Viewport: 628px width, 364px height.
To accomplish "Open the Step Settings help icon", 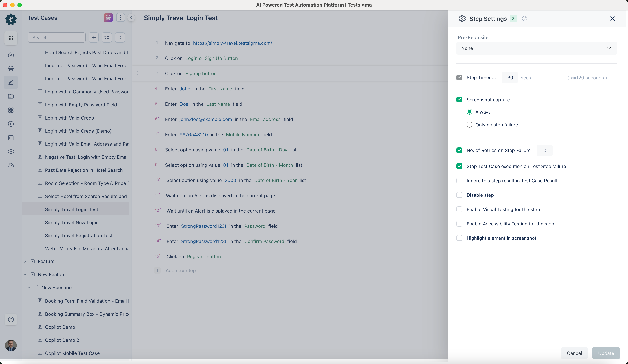I will click(525, 19).
